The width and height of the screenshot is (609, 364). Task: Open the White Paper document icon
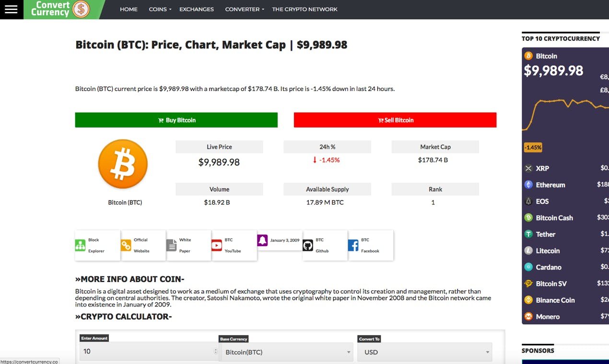tap(171, 246)
